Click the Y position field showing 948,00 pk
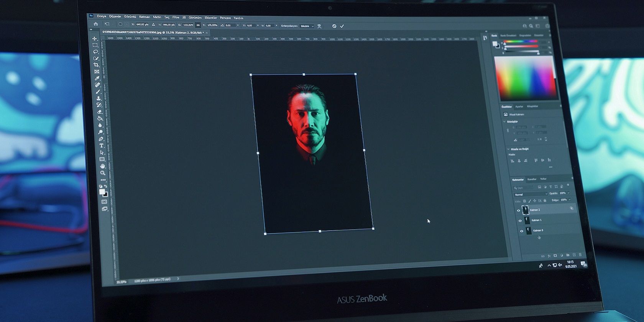 169,25
